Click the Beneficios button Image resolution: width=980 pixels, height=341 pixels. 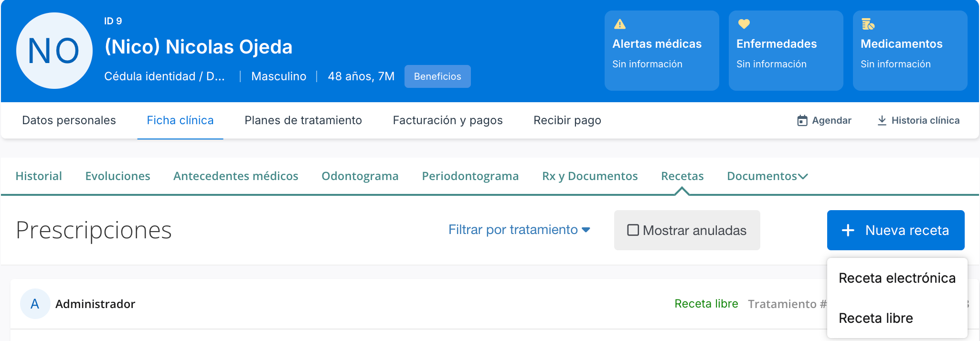point(437,76)
